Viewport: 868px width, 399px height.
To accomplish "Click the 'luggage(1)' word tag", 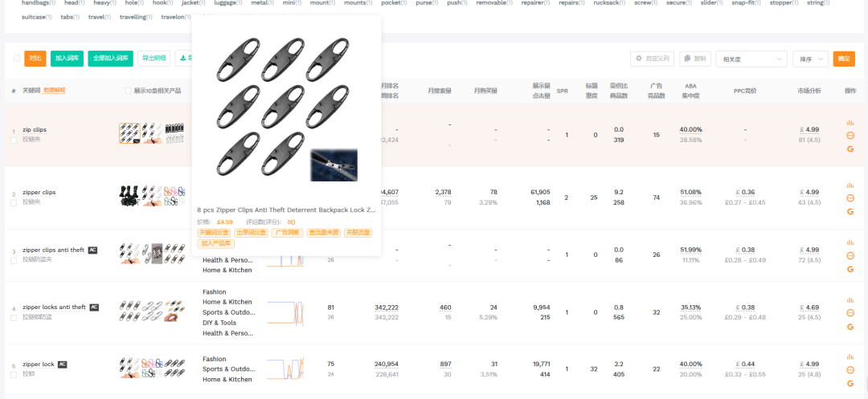I will pos(228,2).
